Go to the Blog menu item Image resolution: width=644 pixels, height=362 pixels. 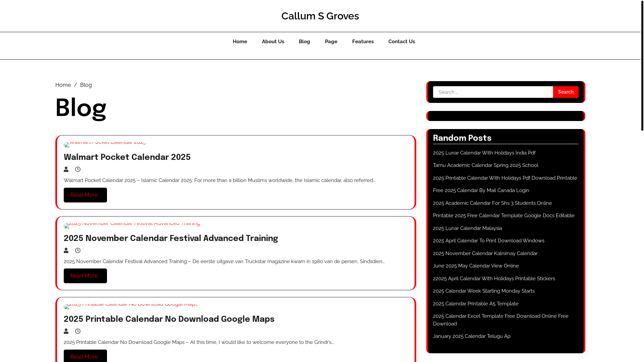tap(305, 42)
